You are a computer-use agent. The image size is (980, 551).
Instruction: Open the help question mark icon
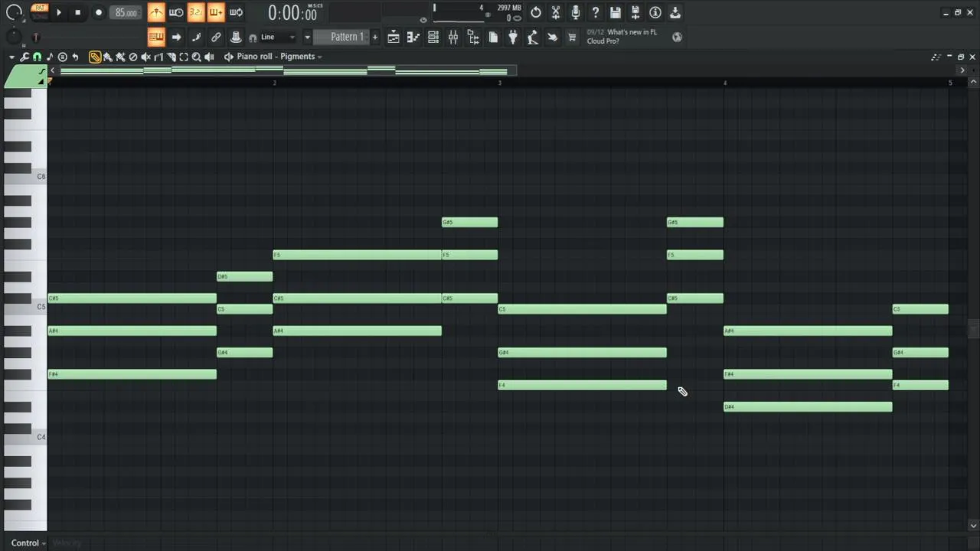click(596, 12)
